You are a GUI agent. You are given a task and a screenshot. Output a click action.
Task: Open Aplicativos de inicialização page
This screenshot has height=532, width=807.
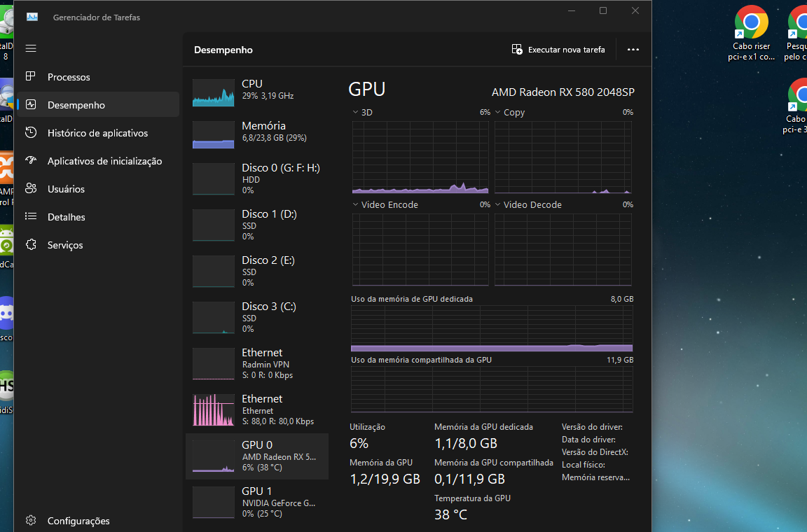click(x=98, y=160)
